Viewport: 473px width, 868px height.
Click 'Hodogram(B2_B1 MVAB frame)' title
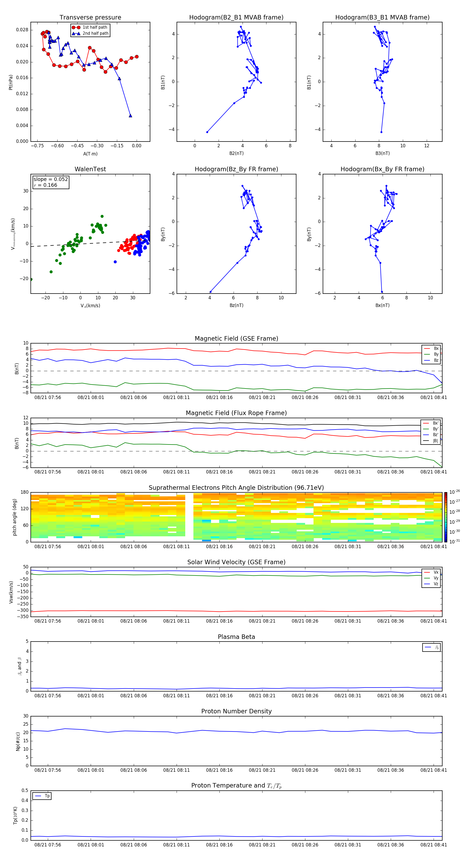click(x=236, y=18)
